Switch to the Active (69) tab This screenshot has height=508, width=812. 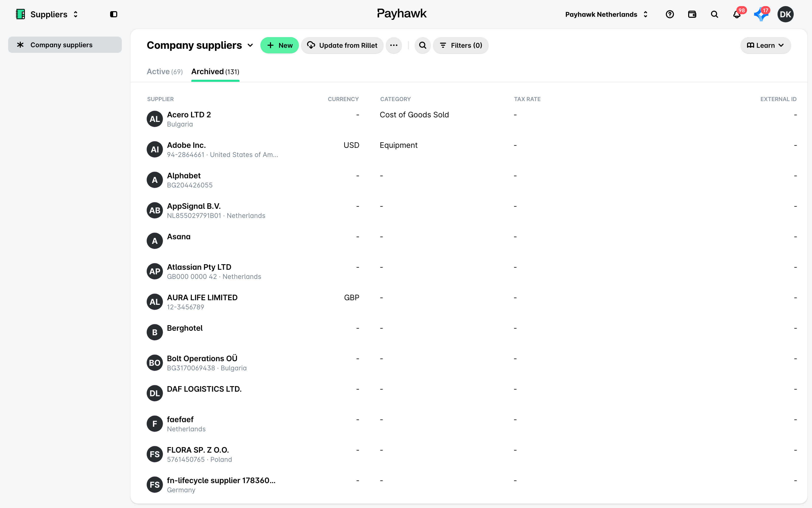tap(165, 72)
